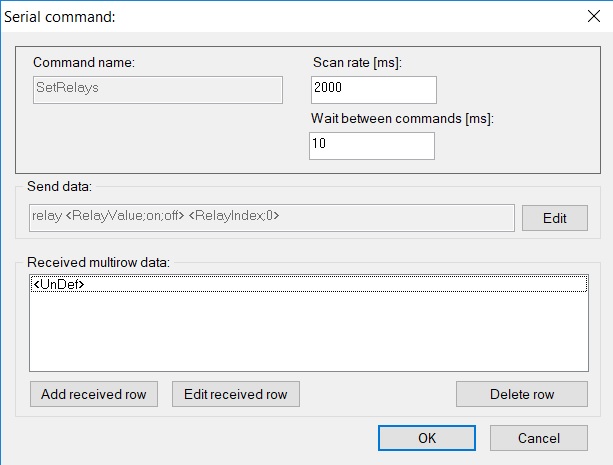
Task: Click the Command name label
Action: 84,63
